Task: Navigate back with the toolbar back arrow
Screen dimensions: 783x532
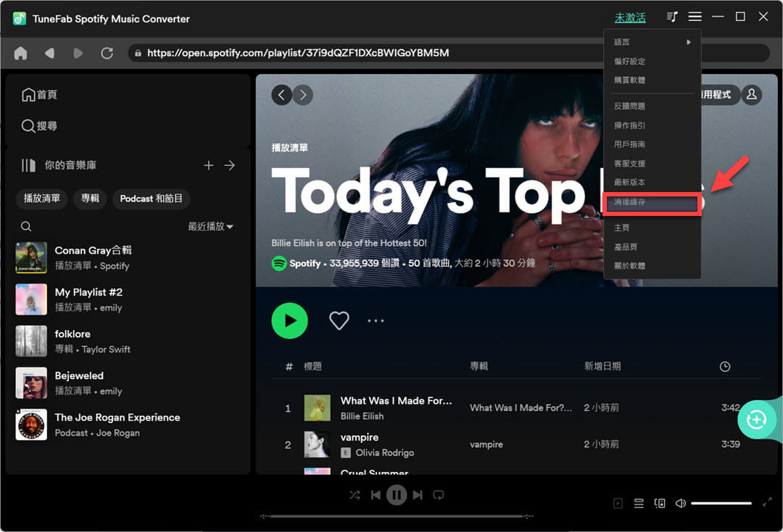Action: 49,53
